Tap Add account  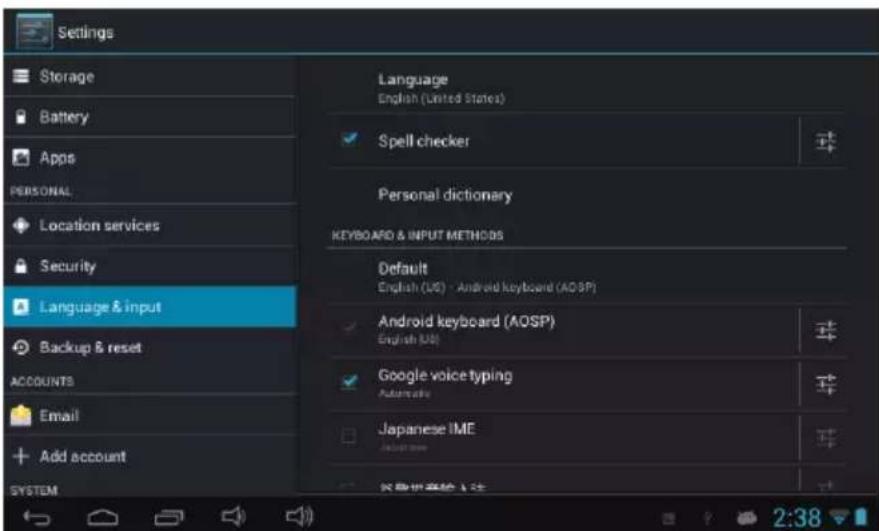click(150, 456)
